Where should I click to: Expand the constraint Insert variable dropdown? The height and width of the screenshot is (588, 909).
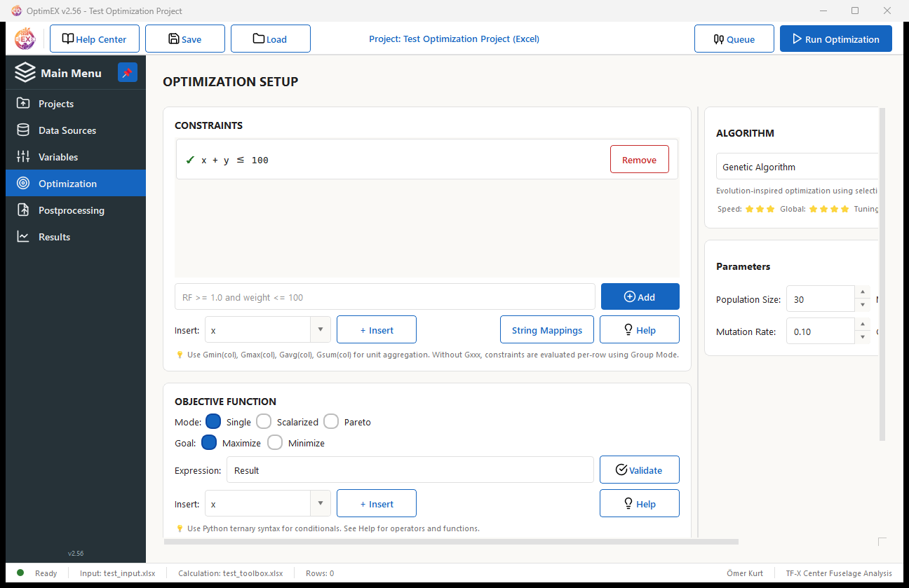[320, 329]
